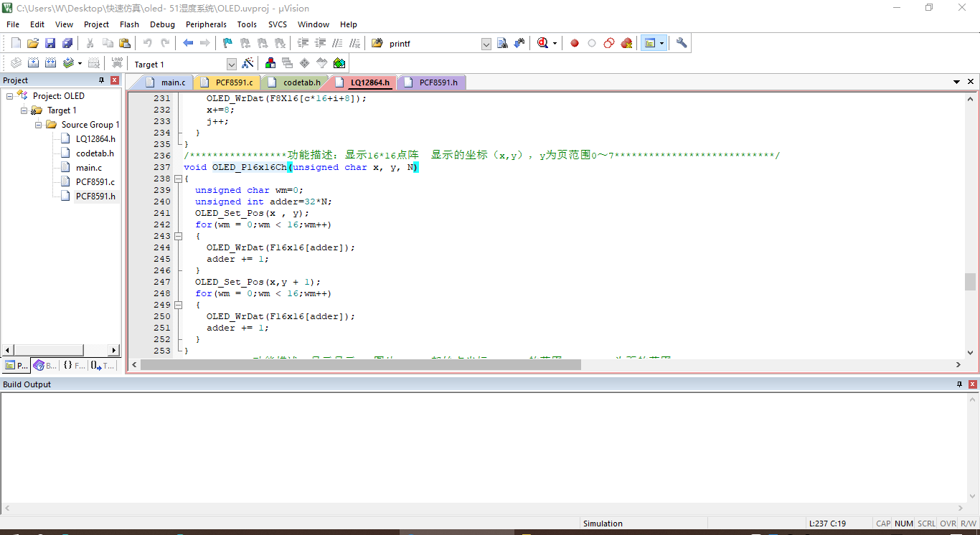Click the Copy icon
The width and height of the screenshot is (980, 535).
(x=108, y=43)
